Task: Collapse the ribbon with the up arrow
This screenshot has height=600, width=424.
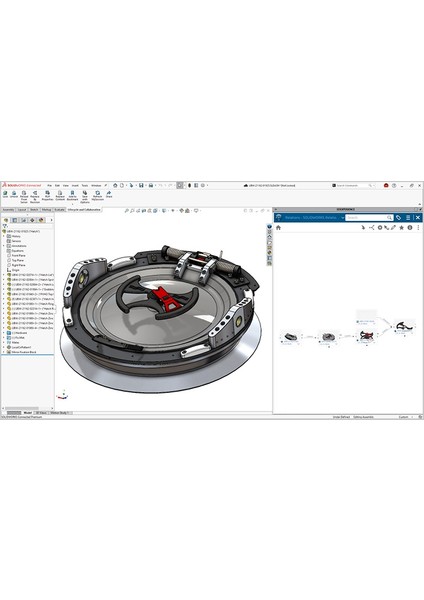Action: 420,202
